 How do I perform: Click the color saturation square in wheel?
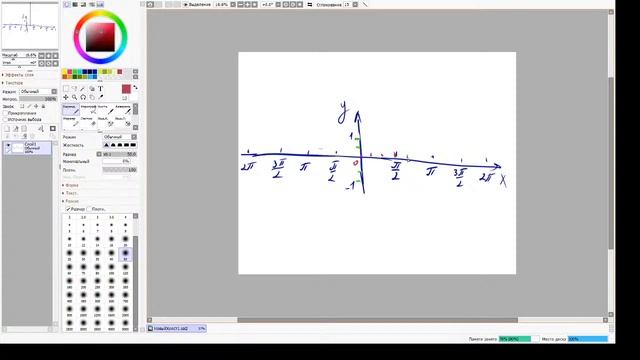coord(100,37)
